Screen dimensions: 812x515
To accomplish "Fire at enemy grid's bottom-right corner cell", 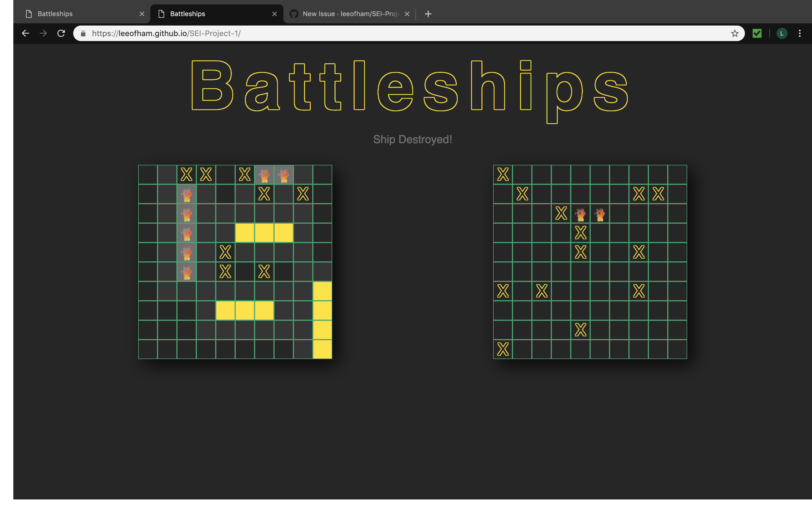I will point(677,349).
